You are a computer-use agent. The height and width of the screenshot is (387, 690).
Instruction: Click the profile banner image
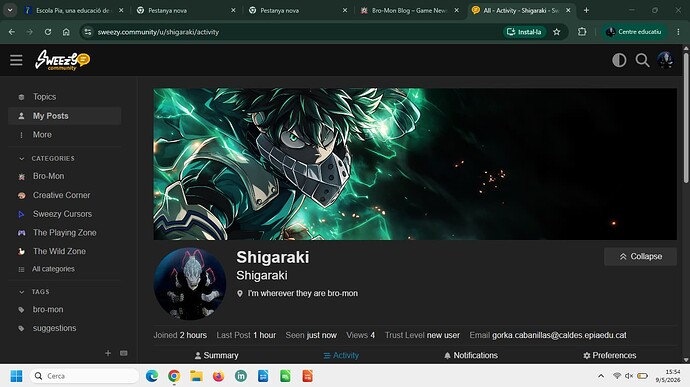click(x=415, y=164)
